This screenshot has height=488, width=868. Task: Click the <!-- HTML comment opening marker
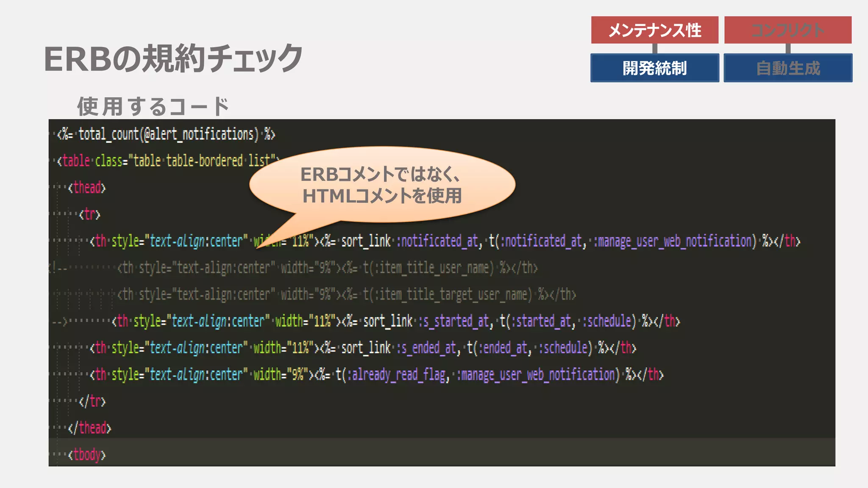pos(58,268)
